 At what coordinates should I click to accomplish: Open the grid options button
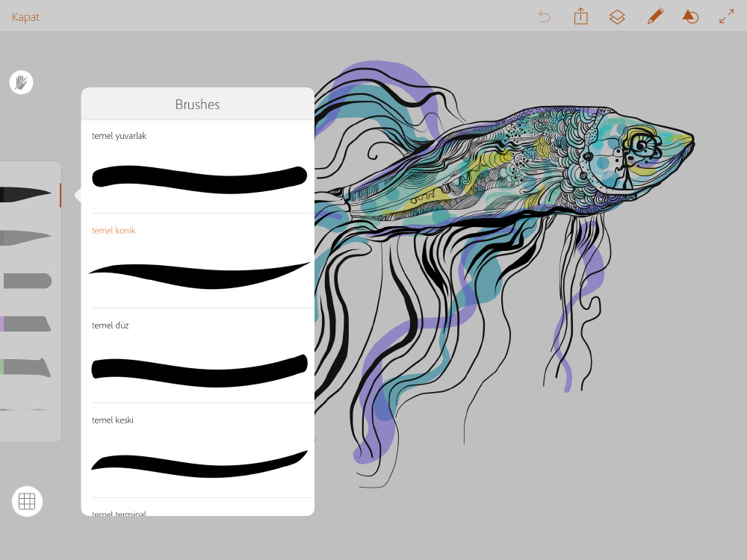click(27, 502)
